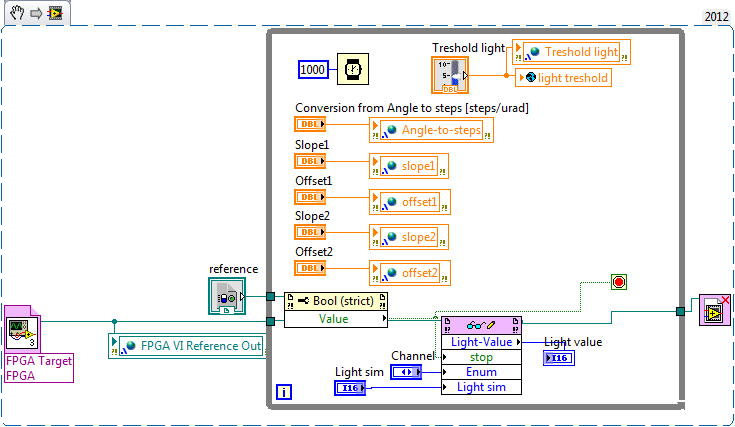Click the 2012 version label
This screenshot has height=427, width=735.
coord(716,17)
